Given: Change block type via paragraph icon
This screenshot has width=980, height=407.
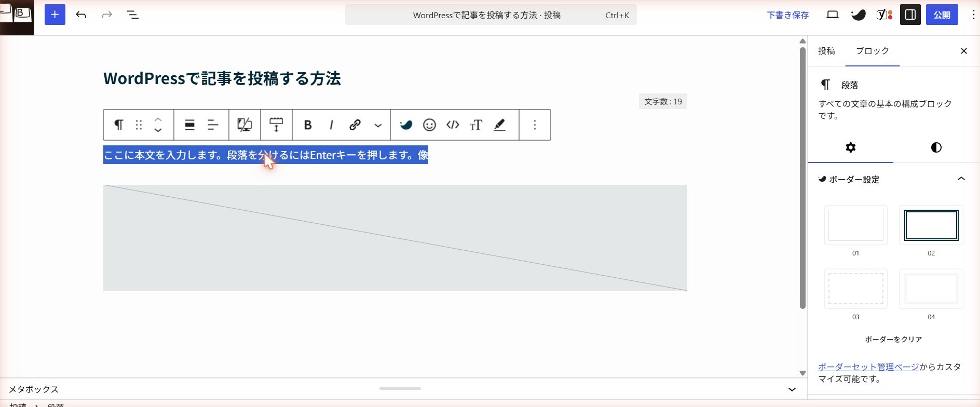Looking at the screenshot, I should tap(119, 125).
